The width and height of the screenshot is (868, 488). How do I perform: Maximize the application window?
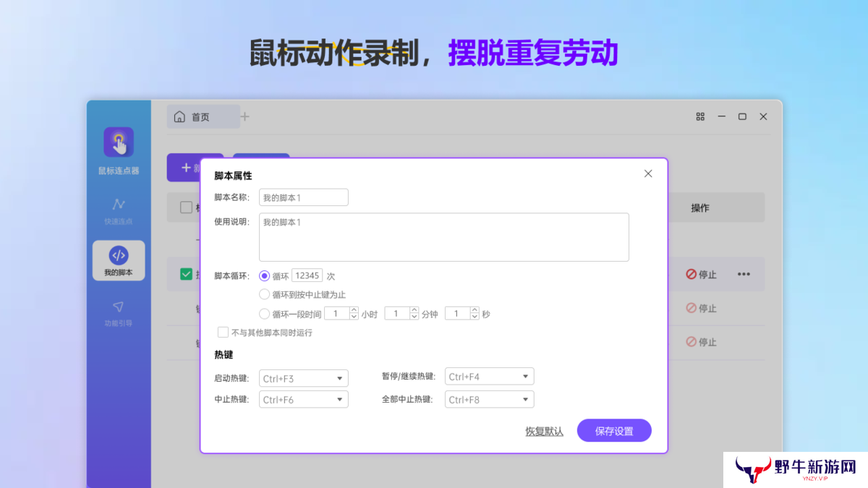[x=742, y=116]
